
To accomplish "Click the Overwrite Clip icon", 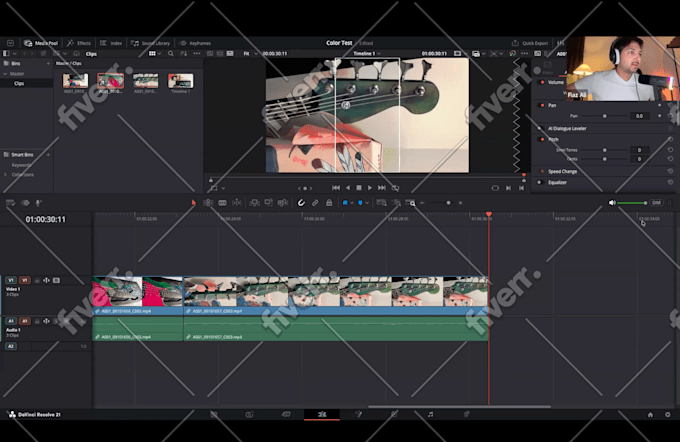I will coord(269,203).
